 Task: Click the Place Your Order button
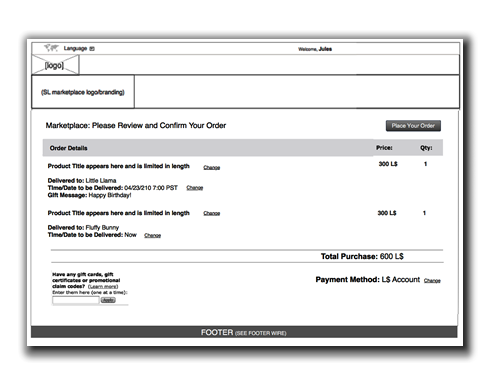(x=413, y=126)
